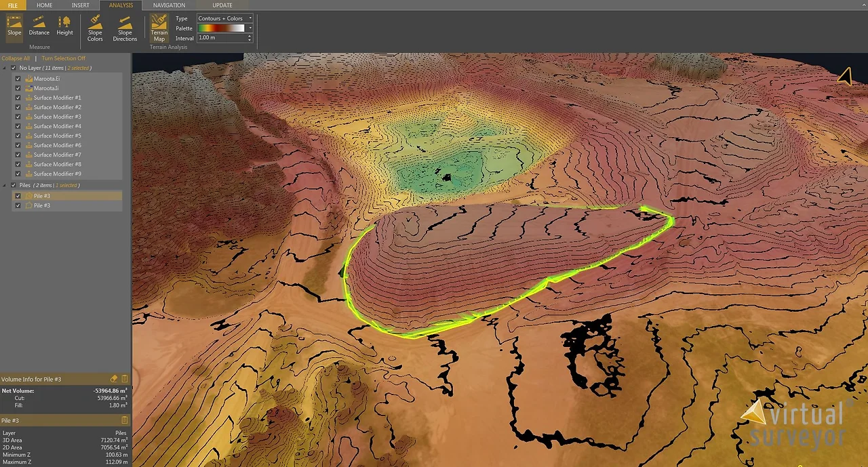This screenshot has width=868, height=467.
Task: Show Slope Directions on terrain
Action: pyautogui.click(x=125, y=28)
